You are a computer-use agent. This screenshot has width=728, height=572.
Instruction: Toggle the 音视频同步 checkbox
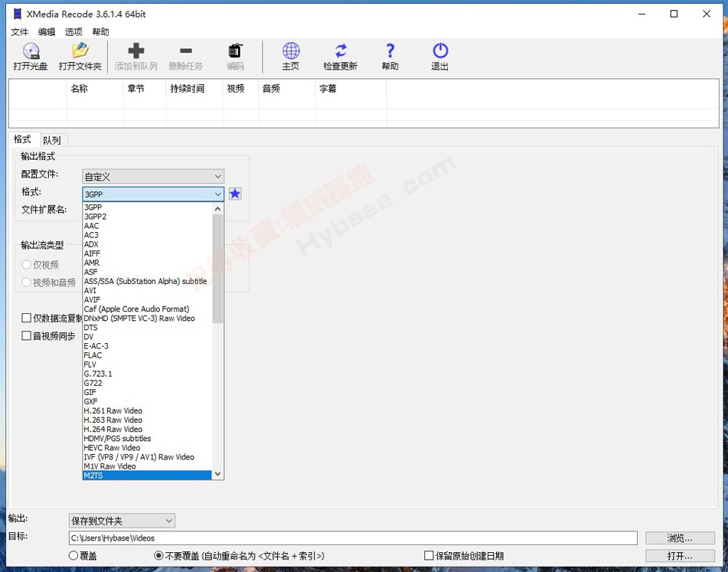pyautogui.click(x=27, y=335)
